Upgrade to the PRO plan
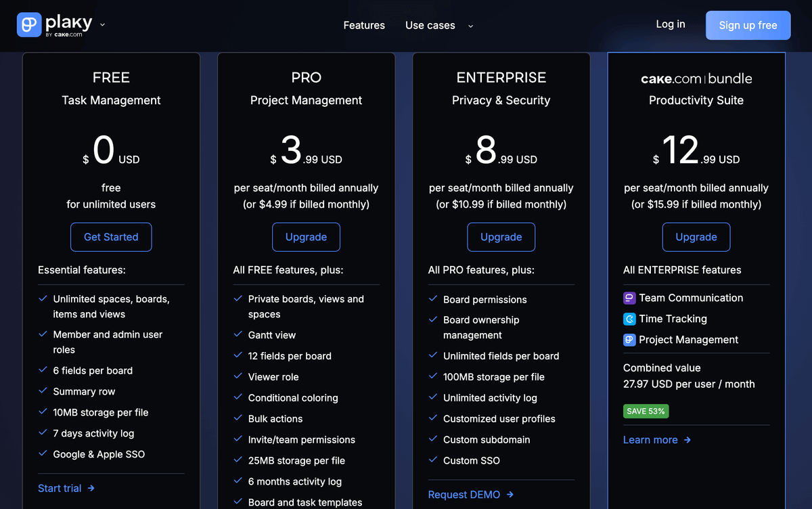This screenshot has height=509, width=812. click(x=306, y=237)
